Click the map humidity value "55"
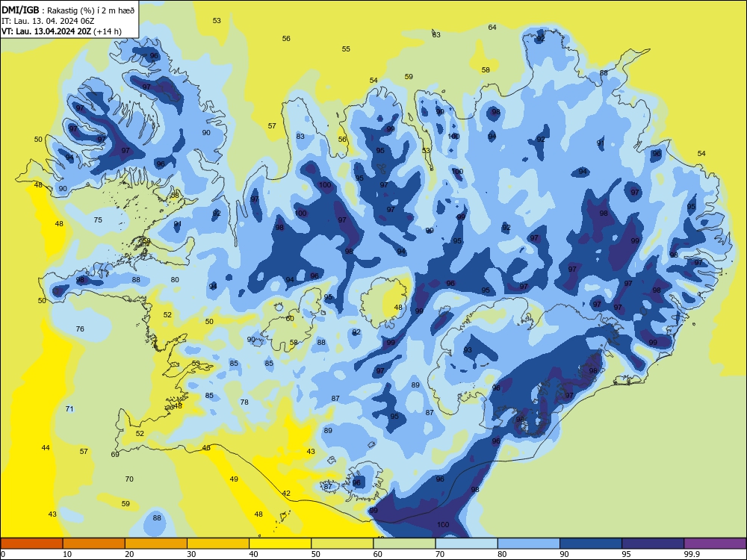 coord(346,49)
